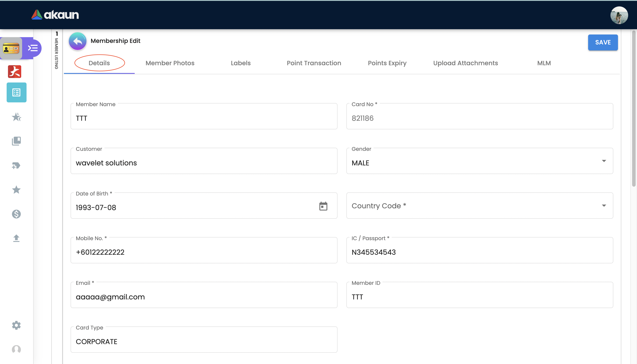This screenshot has width=637, height=364.
Task: Open the membership card app icon
Action: coord(11,48)
